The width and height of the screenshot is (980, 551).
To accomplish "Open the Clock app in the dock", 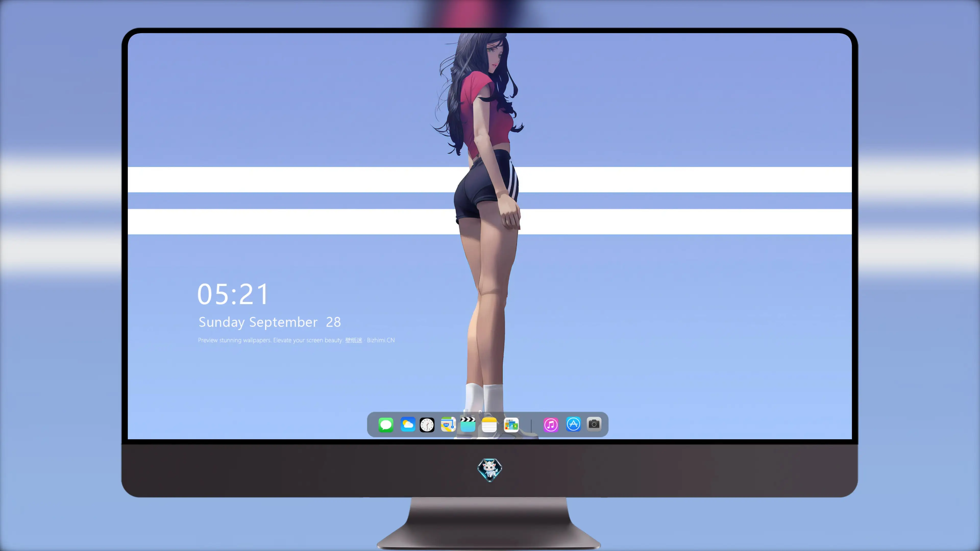I will pyautogui.click(x=427, y=425).
